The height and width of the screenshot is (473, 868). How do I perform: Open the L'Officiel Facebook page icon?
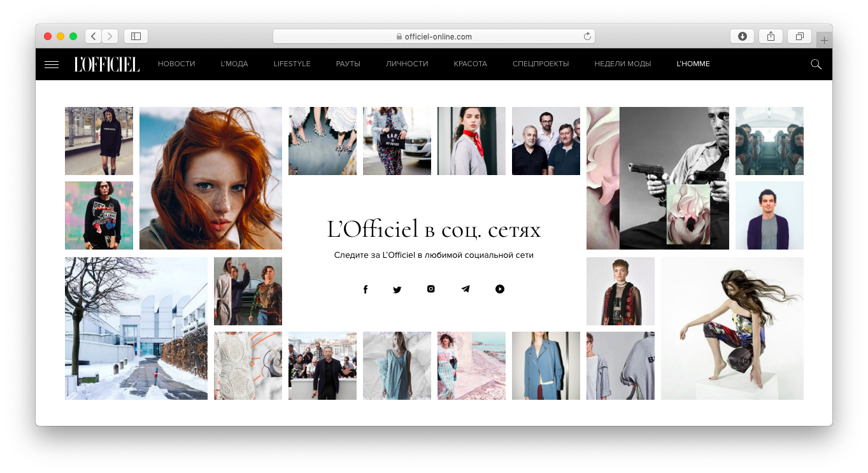366,289
